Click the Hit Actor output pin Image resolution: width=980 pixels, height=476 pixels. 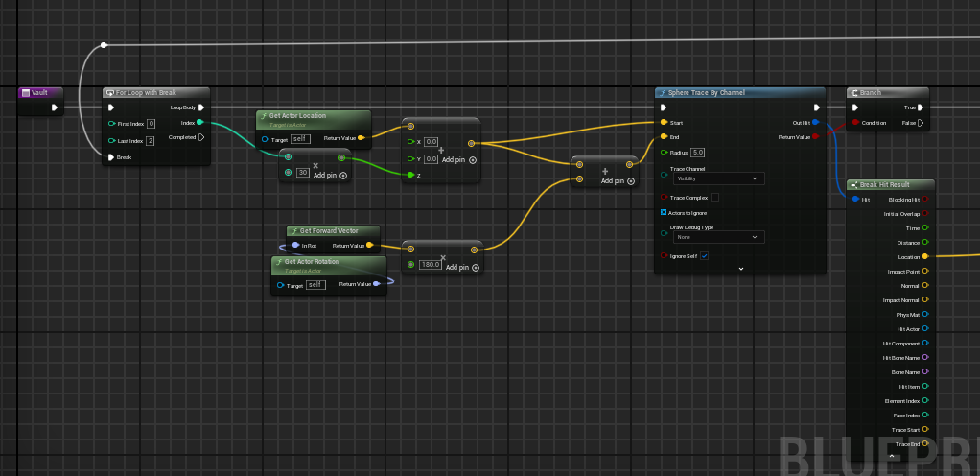(x=925, y=329)
